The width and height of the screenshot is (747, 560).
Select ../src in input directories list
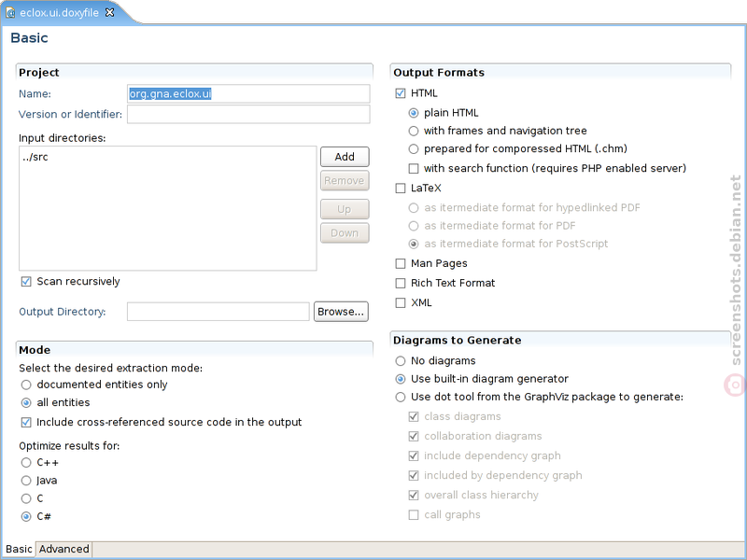pyautogui.click(x=35, y=157)
